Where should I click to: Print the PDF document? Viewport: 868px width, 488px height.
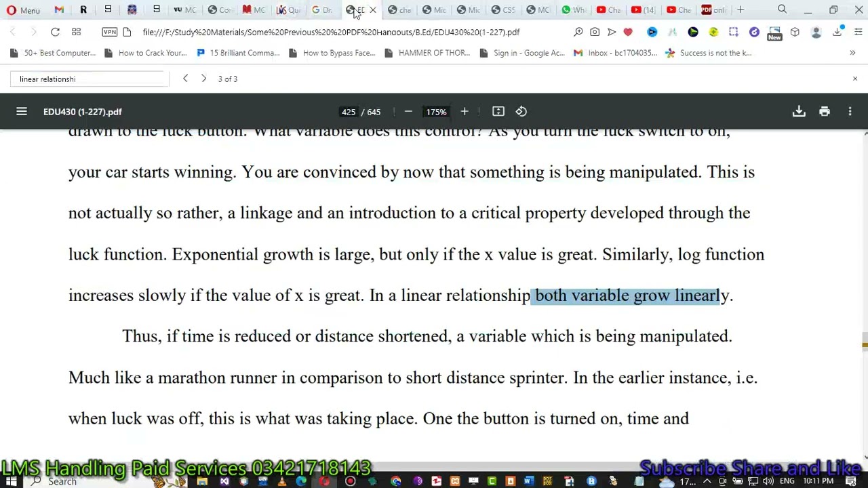825,112
